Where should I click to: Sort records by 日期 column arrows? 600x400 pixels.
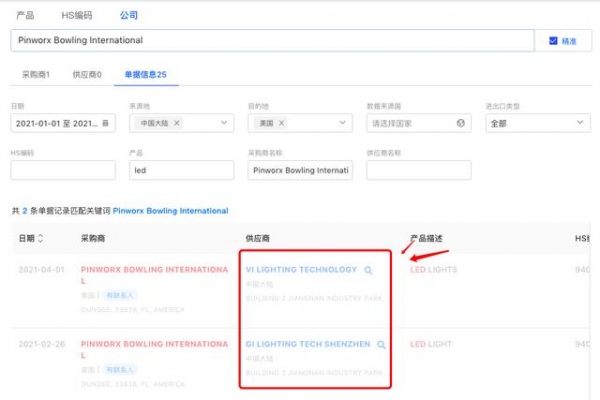pos(40,239)
